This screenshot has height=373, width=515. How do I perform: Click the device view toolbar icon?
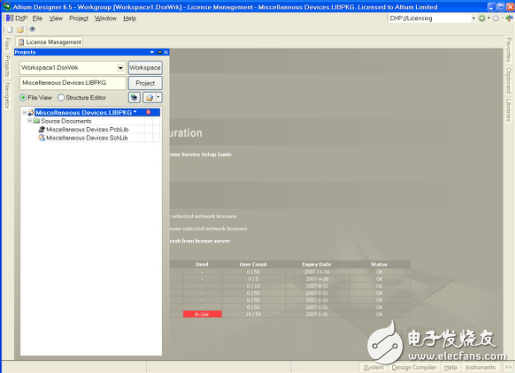[32, 29]
